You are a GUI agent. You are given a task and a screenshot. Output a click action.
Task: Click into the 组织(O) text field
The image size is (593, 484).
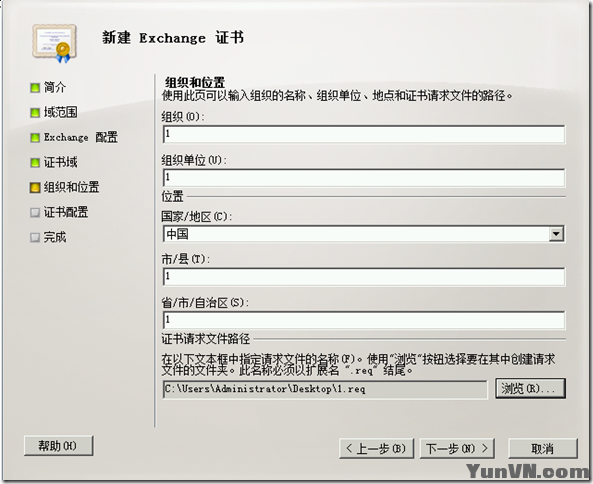364,134
